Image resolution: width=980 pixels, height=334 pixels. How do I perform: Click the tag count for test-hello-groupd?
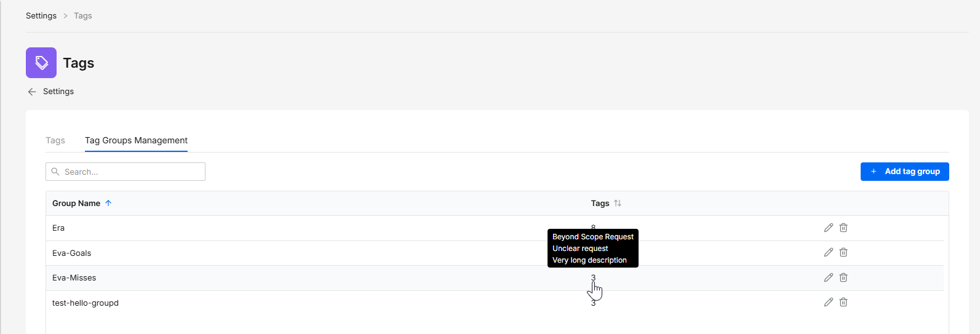pos(593,303)
